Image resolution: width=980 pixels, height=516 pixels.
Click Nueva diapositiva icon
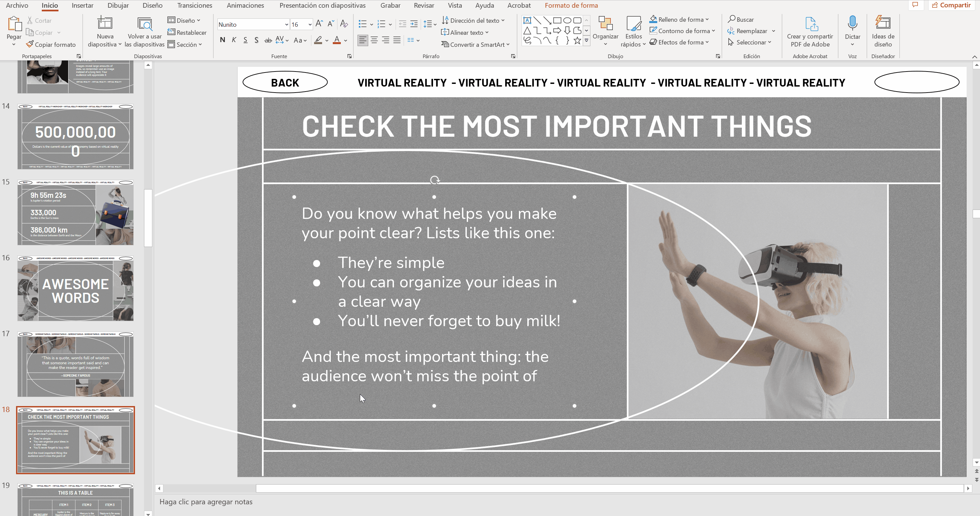tap(105, 23)
